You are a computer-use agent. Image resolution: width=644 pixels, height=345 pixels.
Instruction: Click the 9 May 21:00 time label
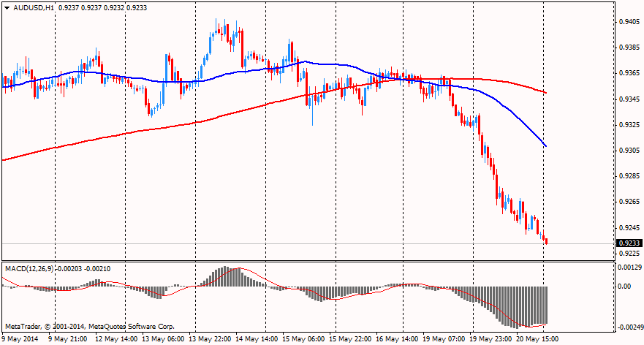coord(68,339)
